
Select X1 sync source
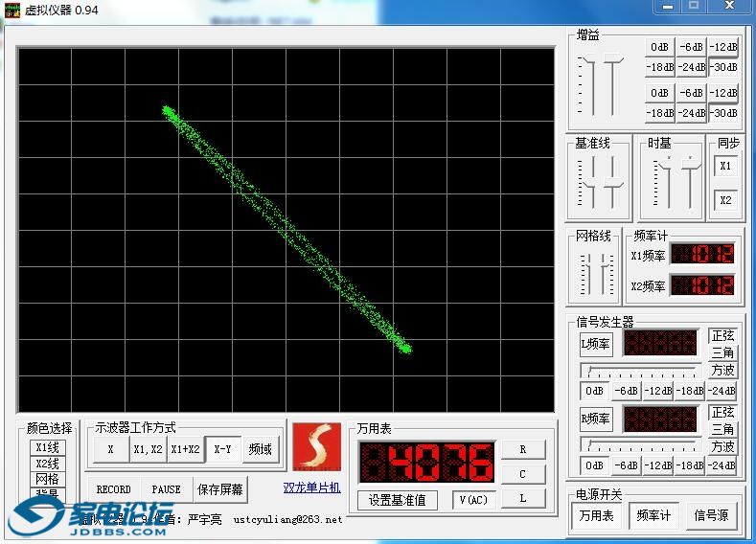725,167
